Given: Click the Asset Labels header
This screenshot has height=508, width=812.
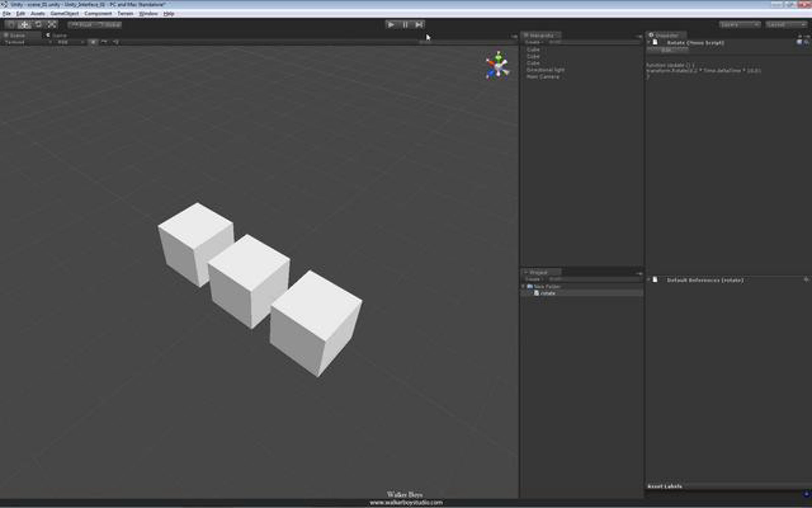Looking at the screenshot, I should [664, 486].
